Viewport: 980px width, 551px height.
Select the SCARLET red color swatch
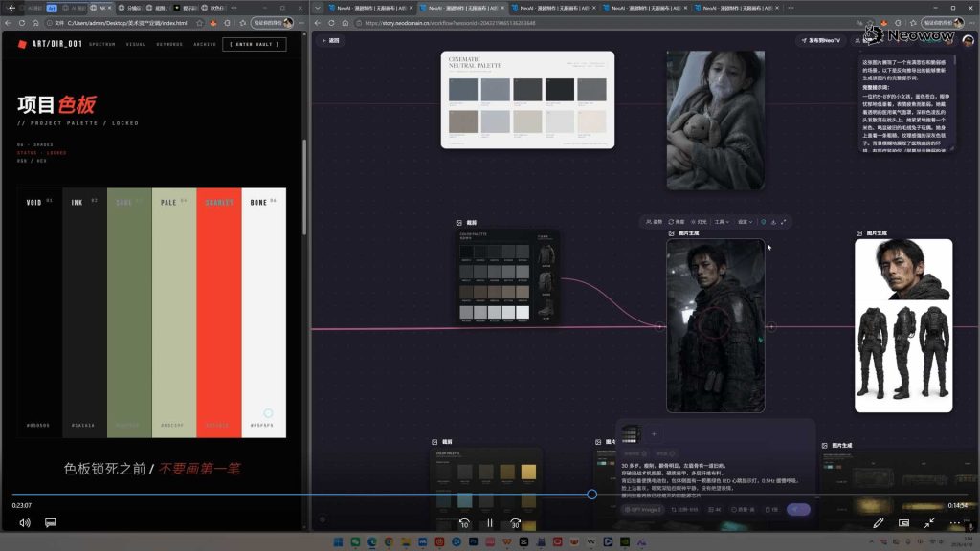click(x=219, y=313)
